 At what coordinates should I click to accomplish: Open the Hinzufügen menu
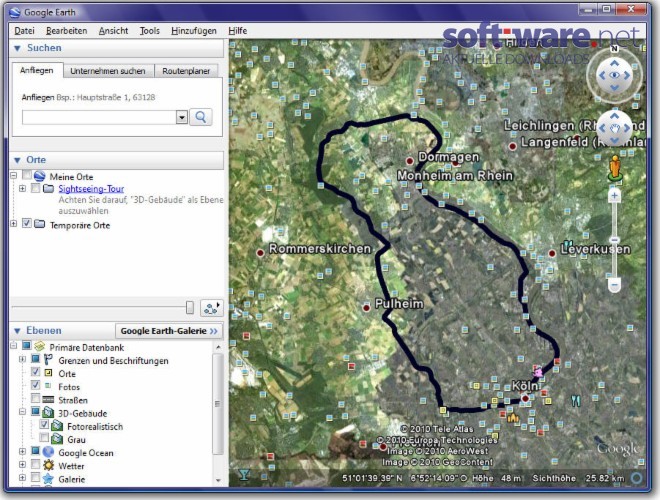pyautogui.click(x=194, y=31)
